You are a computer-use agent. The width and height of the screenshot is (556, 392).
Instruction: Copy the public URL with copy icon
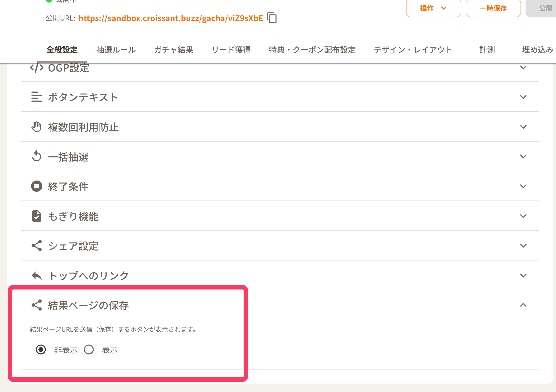pyautogui.click(x=272, y=18)
